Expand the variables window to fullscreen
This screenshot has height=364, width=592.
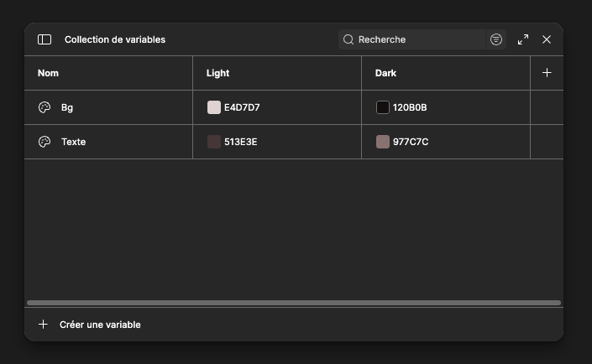523,39
